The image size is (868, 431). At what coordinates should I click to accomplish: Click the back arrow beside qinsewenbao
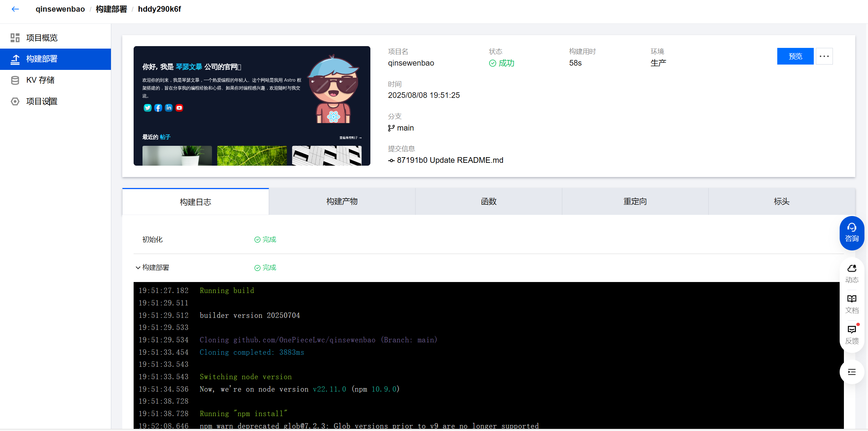coord(15,9)
